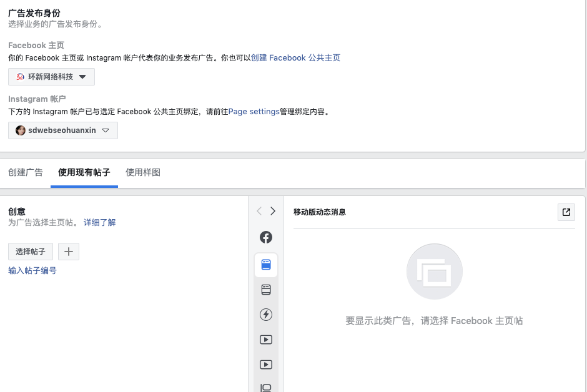This screenshot has height=392, width=587.
Task: Advance to the next preview placement arrow
Action: pos(273,211)
